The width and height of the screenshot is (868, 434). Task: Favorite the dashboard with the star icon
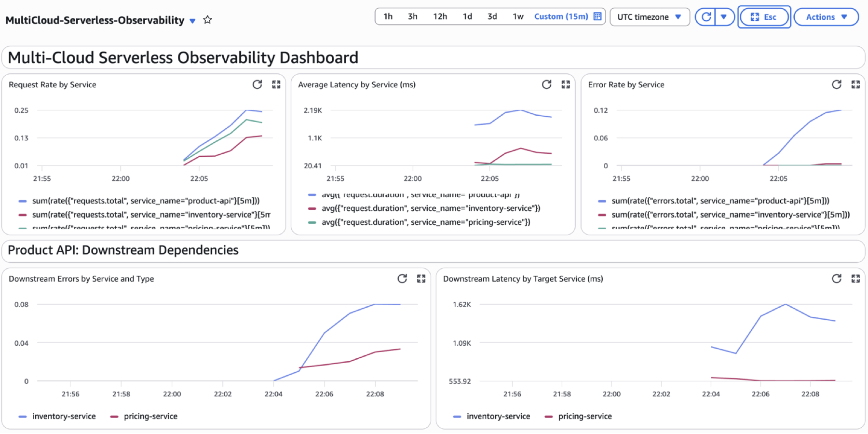[207, 20]
